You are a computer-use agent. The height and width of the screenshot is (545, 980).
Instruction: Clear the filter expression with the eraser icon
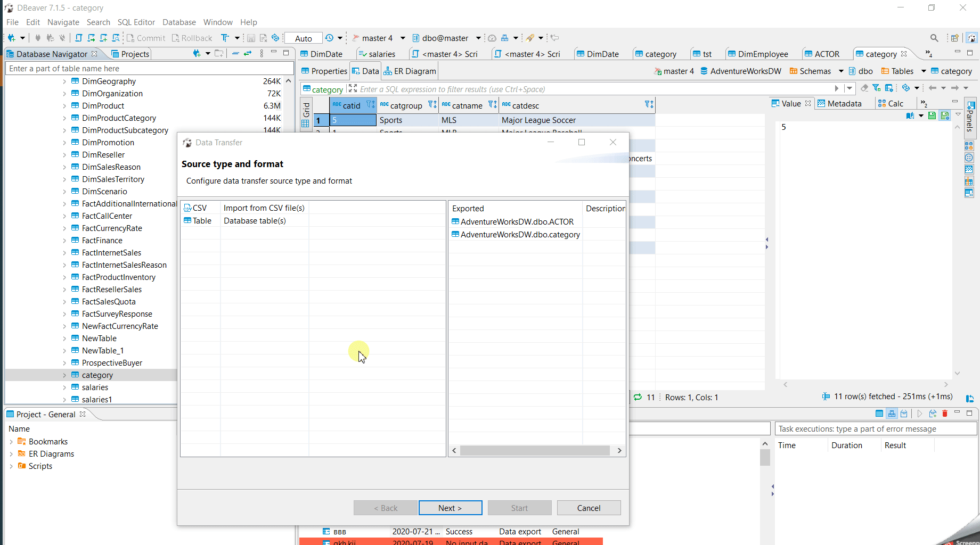coord(864,88)
